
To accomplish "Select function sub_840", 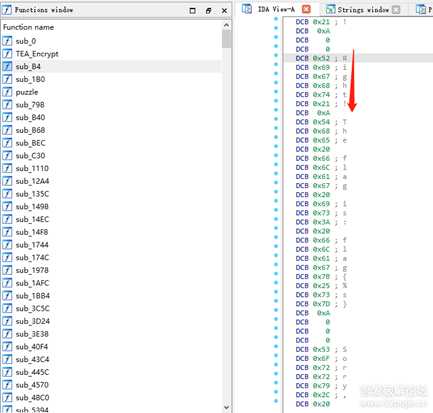I will click(x=30, y=117).
